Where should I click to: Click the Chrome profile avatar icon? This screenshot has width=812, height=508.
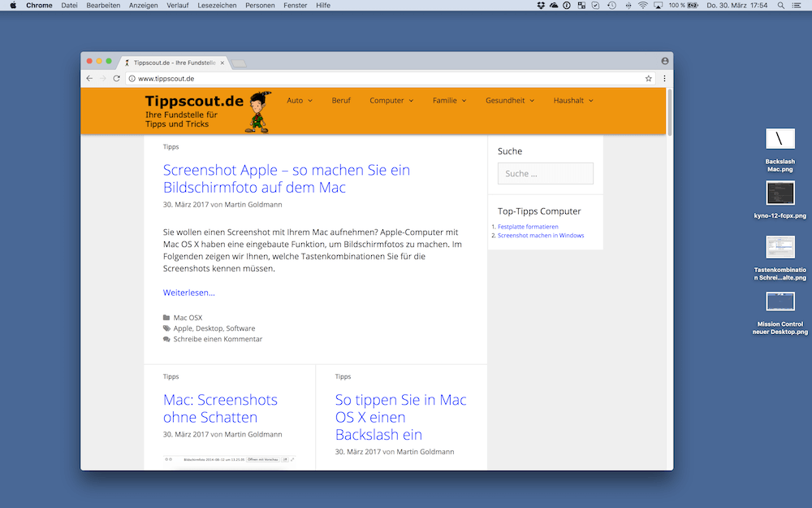(665, 61)
